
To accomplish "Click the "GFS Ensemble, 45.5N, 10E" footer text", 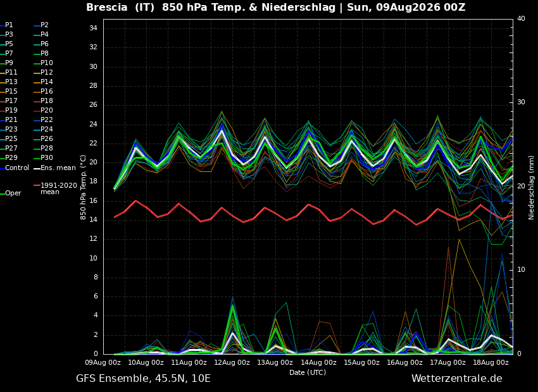I will [x=143, y=379].
